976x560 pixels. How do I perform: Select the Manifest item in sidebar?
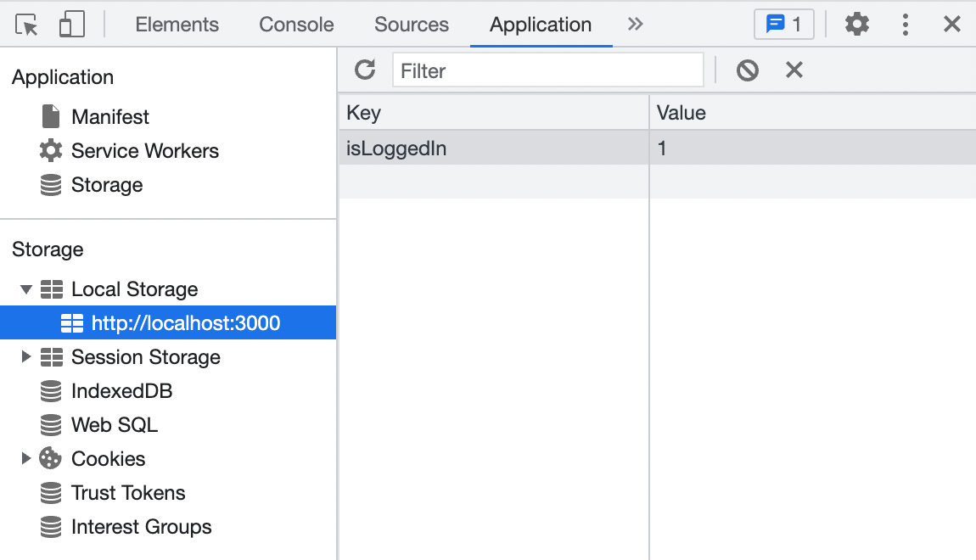[109, 117]
